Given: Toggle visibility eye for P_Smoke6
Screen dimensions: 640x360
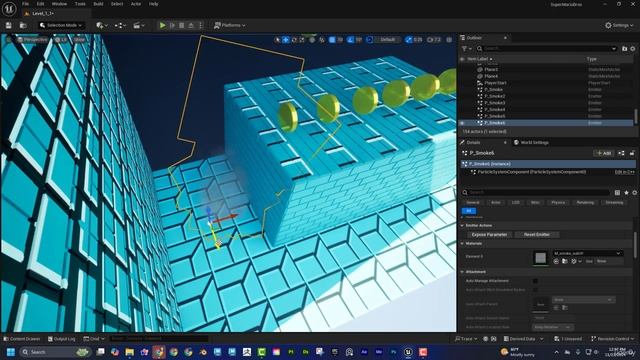Looking at the screenshot, I should (x=462, y=123).
